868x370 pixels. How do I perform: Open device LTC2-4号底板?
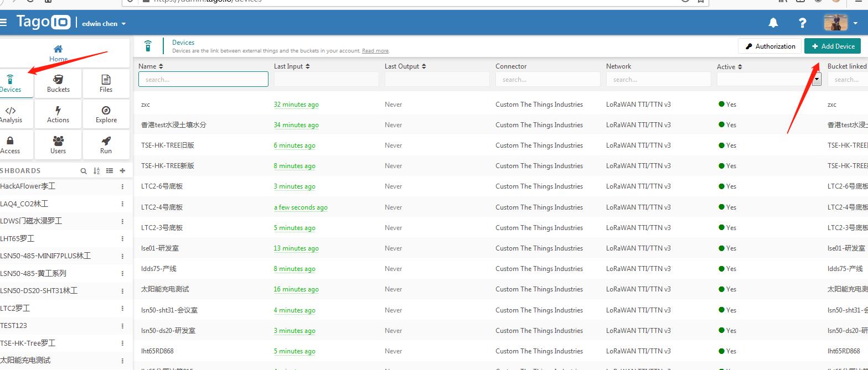pyautogui.click(x=162, y=207)
